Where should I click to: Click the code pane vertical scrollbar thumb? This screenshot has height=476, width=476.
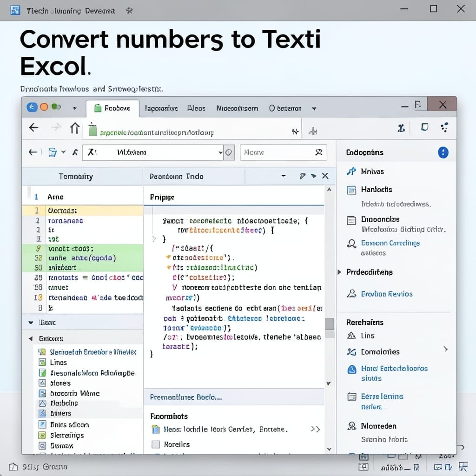coord(330,324)
